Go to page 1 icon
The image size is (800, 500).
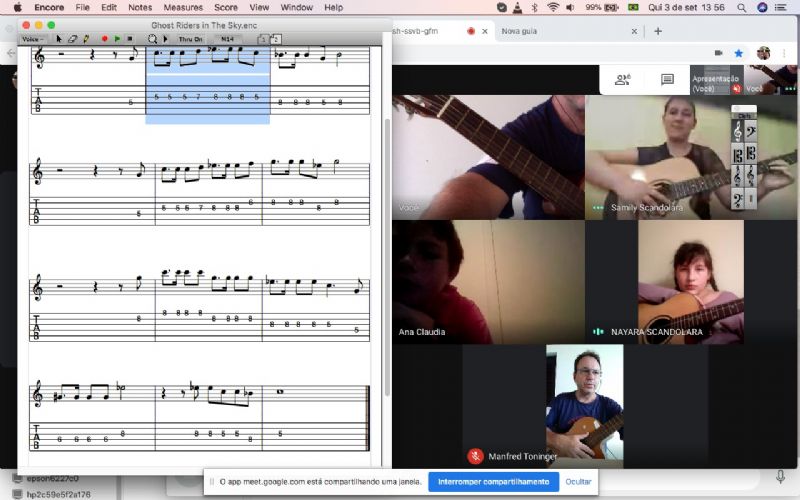262,39
